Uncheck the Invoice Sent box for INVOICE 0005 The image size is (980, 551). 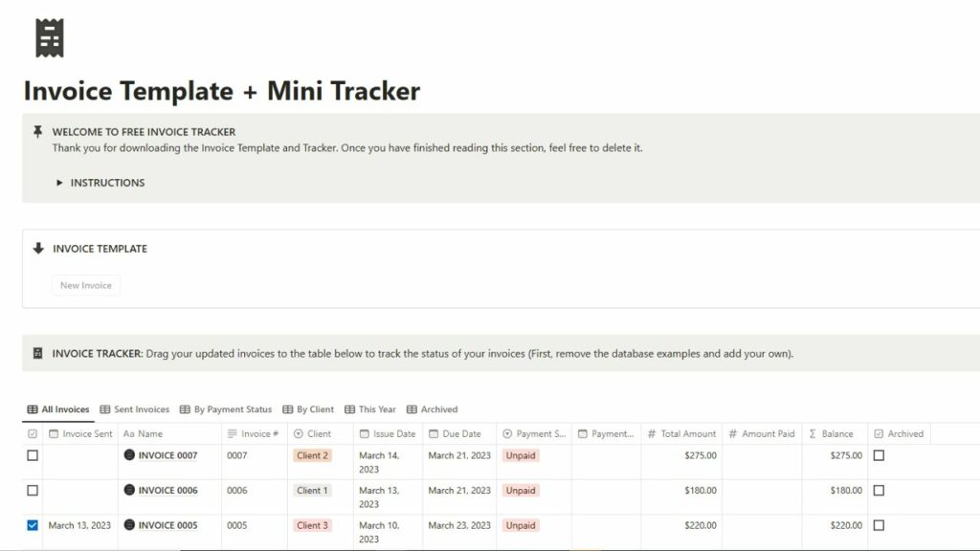33,525
